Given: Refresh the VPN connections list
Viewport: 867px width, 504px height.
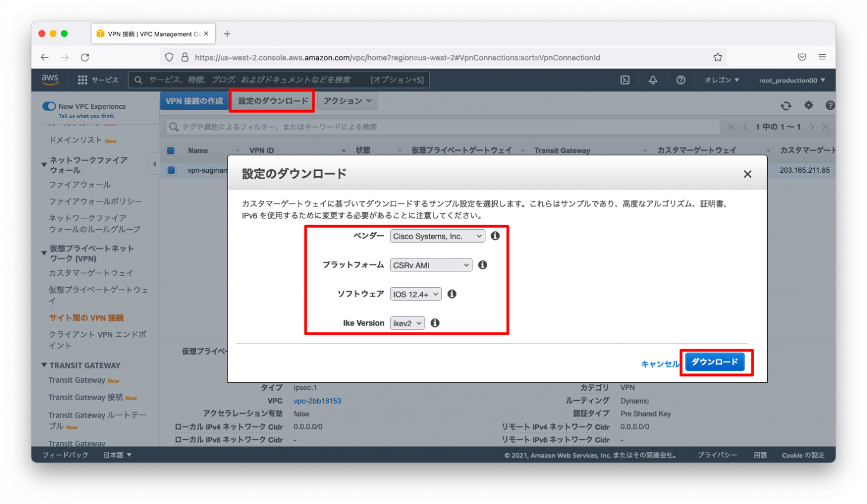Looking at the screenshot, I should pyautogui.click(x=786, y=105).
